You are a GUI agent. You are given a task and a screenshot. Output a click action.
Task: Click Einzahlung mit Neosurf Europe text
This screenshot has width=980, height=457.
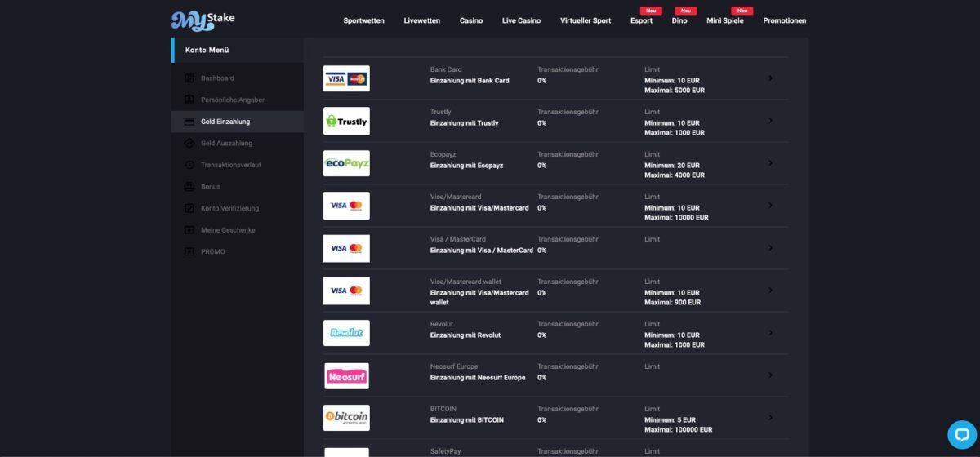pyautogui.click(x=478, y=378)
